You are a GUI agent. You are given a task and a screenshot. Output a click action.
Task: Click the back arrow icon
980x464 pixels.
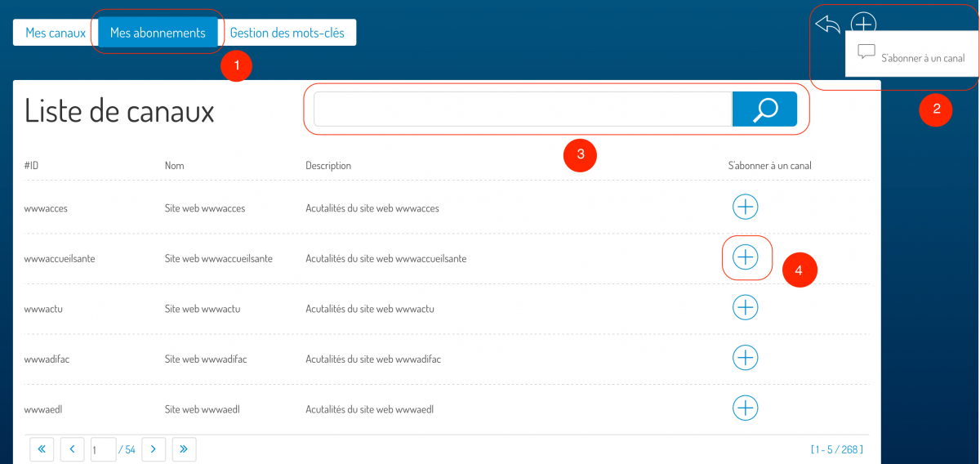(x=827, y=25)
